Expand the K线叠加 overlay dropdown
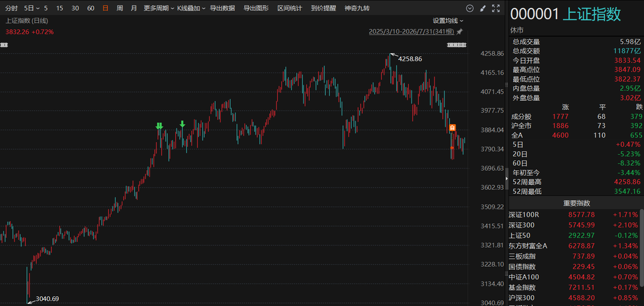 [192, 8]
